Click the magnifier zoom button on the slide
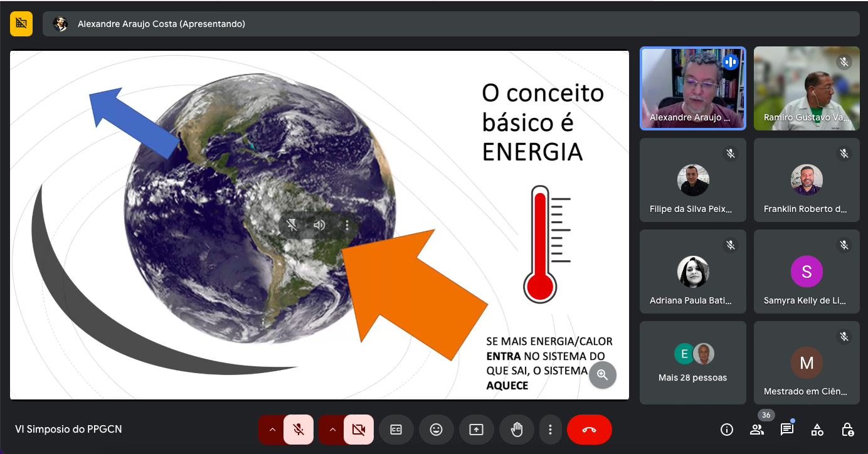Viewport: 868px width, 454px height. coord(603,375)
